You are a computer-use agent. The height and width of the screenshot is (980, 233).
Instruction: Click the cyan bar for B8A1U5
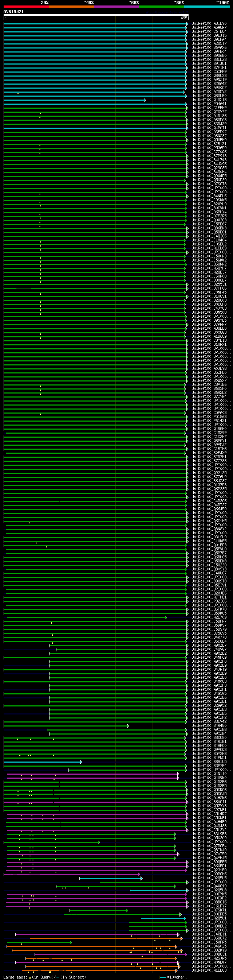(x=43, y=762)
